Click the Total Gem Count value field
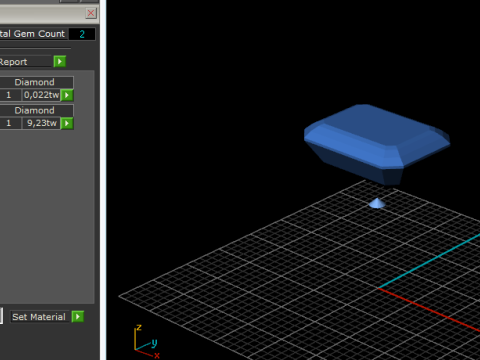This screenshot has height=360, width=480. pyautogui.click(x=82, y=34)
